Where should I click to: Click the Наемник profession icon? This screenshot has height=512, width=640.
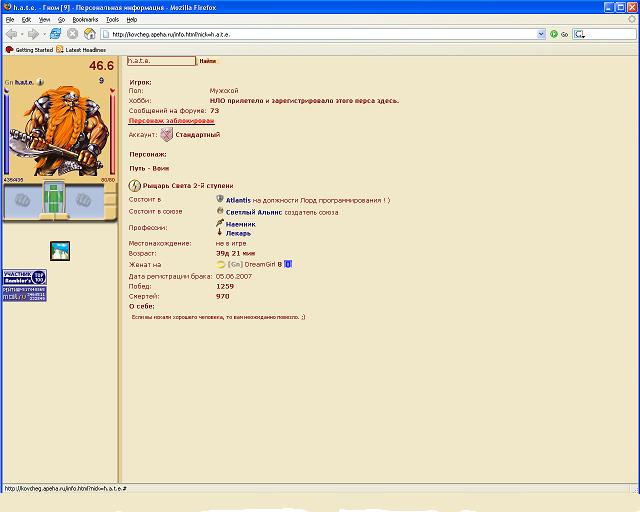[220, 223]
